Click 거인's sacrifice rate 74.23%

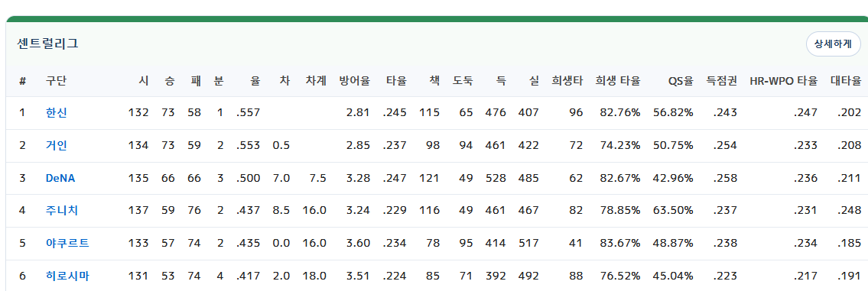[x=620, y=145]
